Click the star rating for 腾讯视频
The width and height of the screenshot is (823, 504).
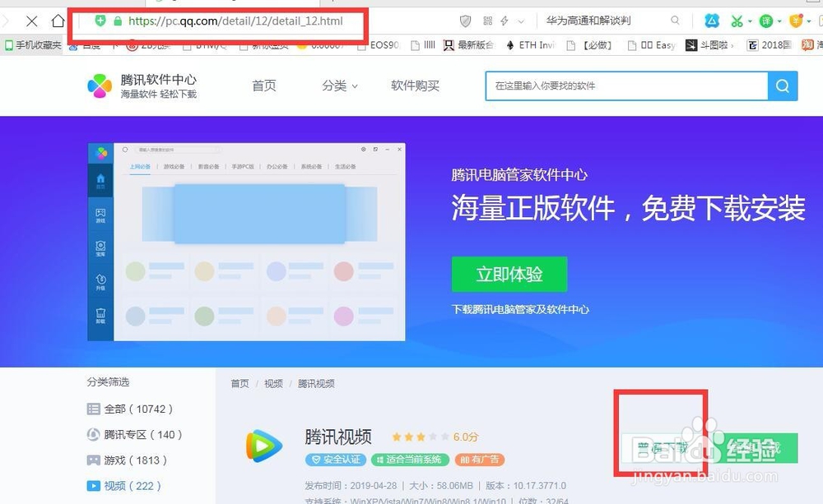point(420,437)
